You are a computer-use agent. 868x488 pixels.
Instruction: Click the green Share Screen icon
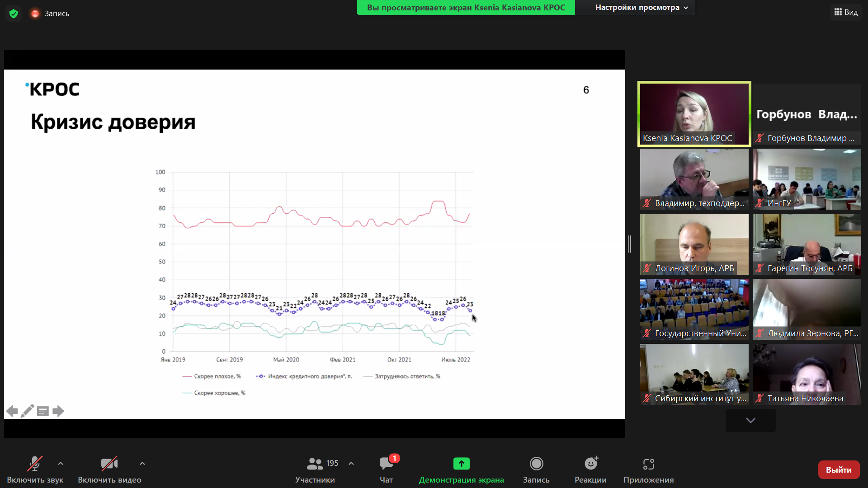click(461, 464)
